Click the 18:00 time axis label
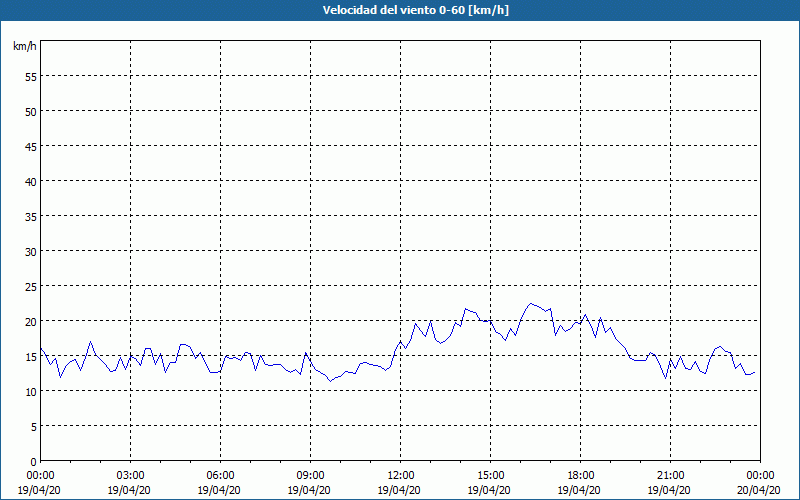Viewport: 800px width, 500px height. tap(580, 476)
